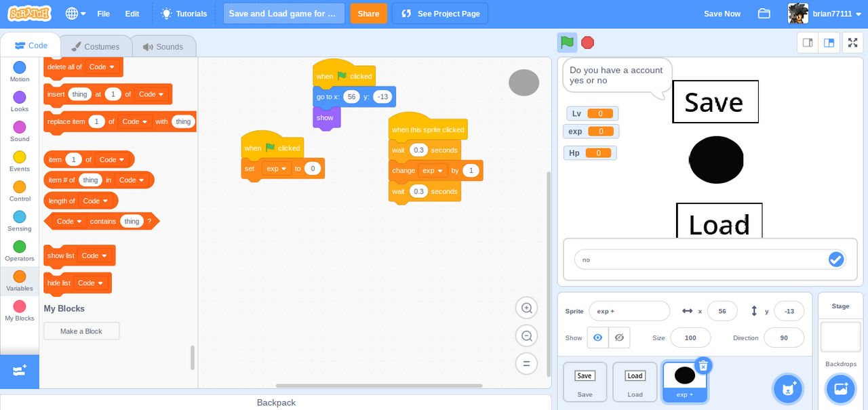Screen dimensions: 868x410
Task: Switch to the Code tab
Action: click(x=31, y=45)
